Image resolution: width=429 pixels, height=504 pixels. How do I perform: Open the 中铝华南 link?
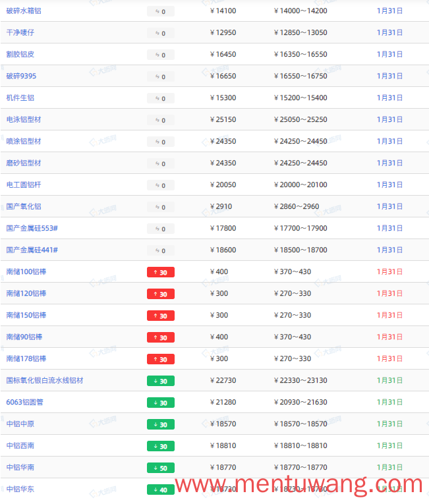[20, 467]
